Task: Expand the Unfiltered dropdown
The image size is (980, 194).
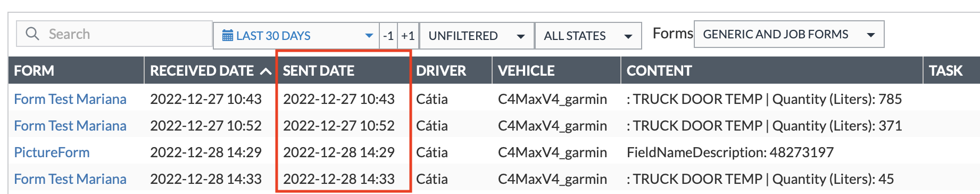Action: click(x=477, y=36)
